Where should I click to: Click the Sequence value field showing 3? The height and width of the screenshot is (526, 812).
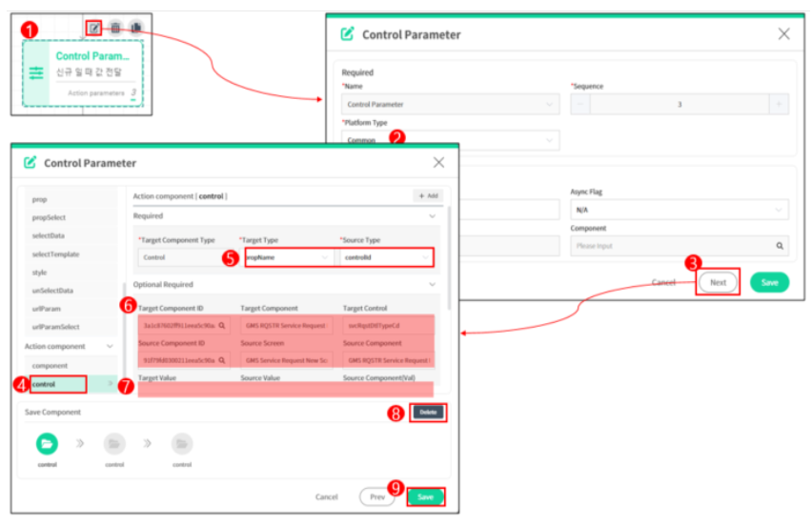point(679,104)
